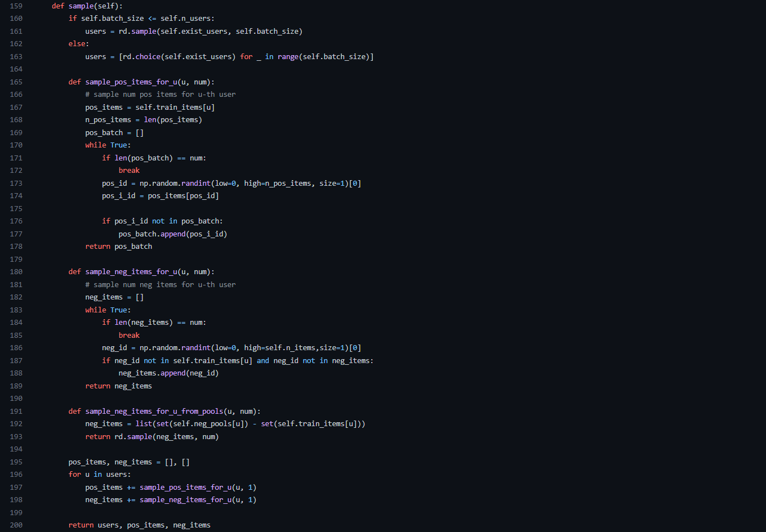
Task: Click 'while True:' on line 183
Action: click(x=108, y=310)
